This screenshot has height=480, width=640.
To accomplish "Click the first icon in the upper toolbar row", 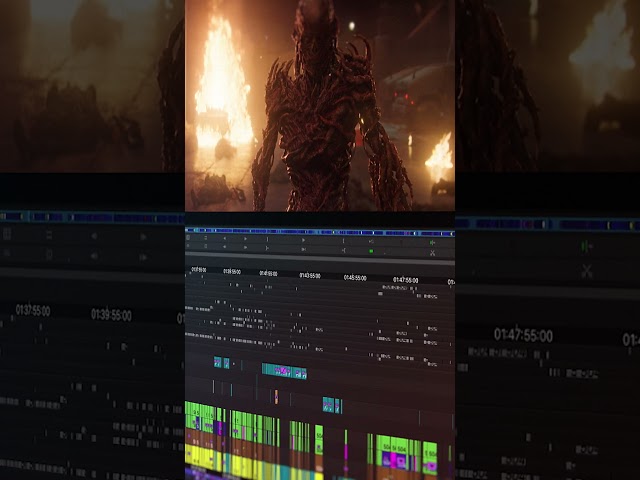I will 188,238.
